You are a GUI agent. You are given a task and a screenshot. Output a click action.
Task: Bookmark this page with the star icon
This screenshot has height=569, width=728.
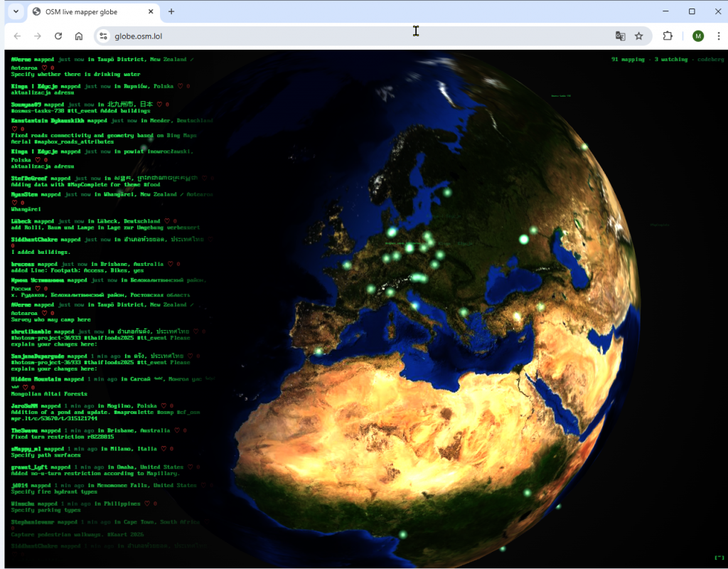click(639, 36)
